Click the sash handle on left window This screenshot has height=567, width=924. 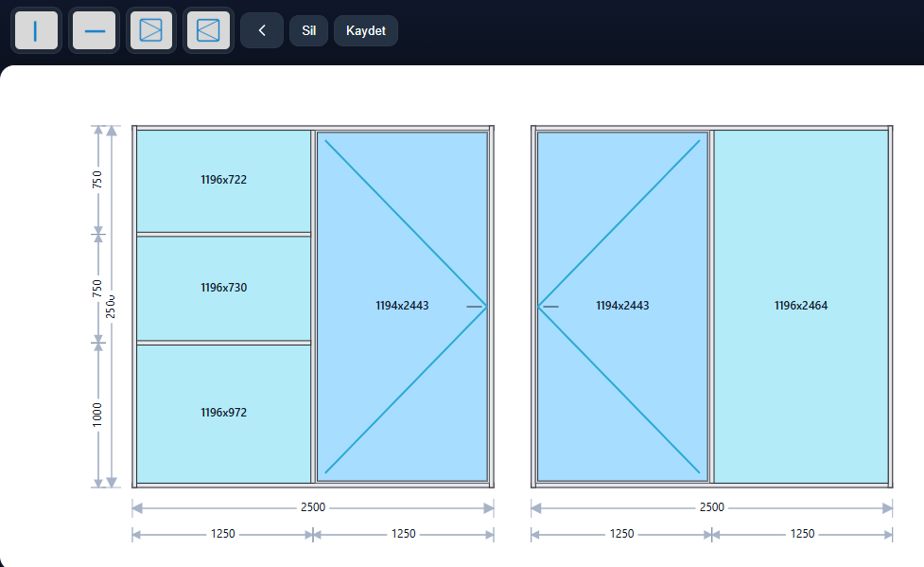(x=475, y=307)
